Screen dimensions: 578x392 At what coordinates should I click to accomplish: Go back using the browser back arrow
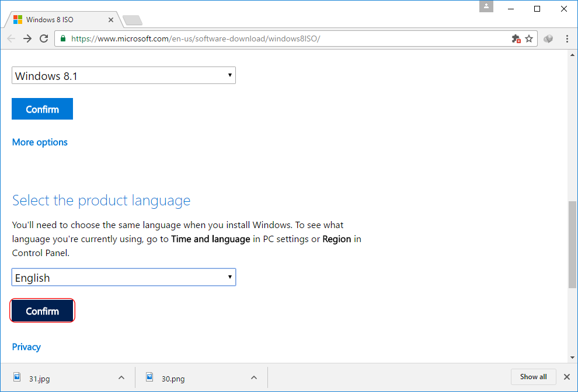(11, 38)
